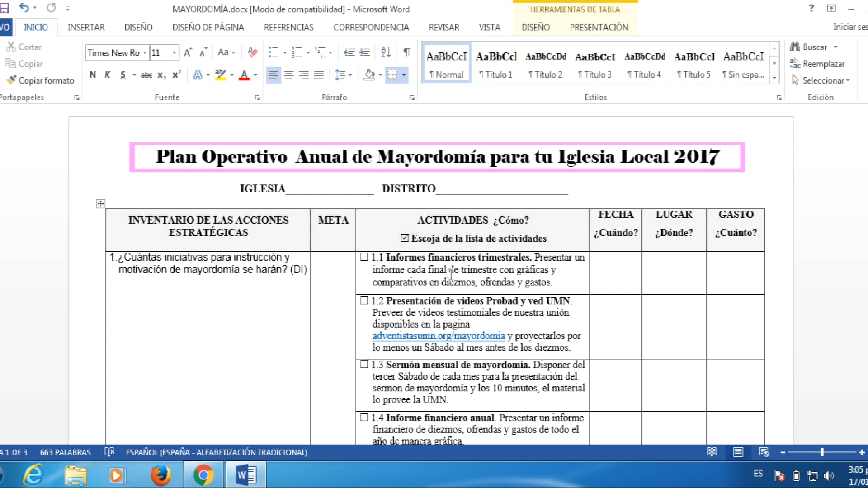Align text left icon
The width and height of the screenshot is (868, 488).
click(x=273, y=75)
